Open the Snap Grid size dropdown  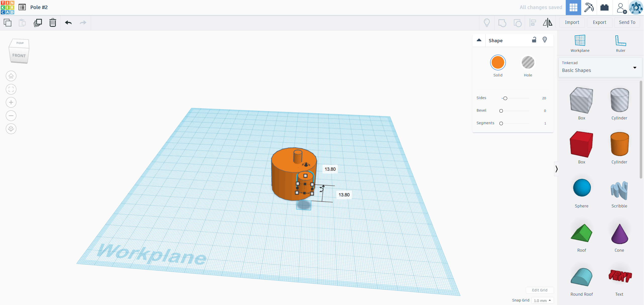click(542, 300)
